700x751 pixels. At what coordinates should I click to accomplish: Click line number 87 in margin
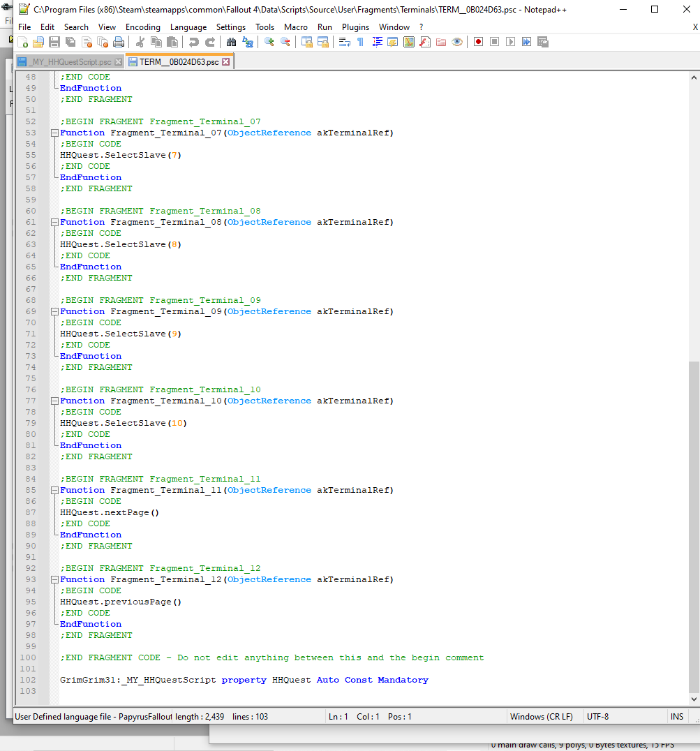pos(31,512)
